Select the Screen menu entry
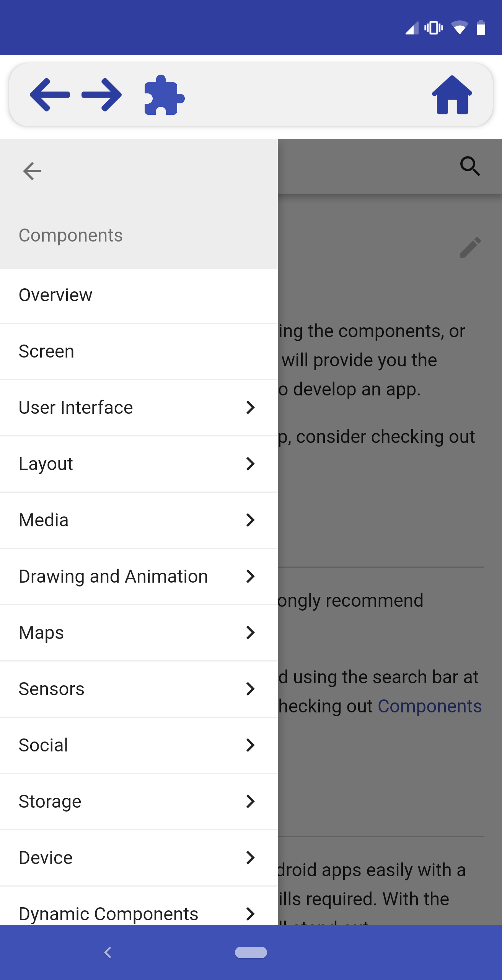502x980 pixels. (47, 351)
